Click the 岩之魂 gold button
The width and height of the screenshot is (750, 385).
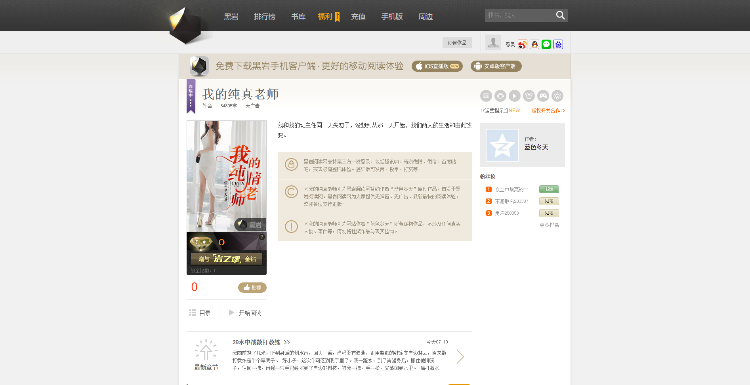point(226,259)
